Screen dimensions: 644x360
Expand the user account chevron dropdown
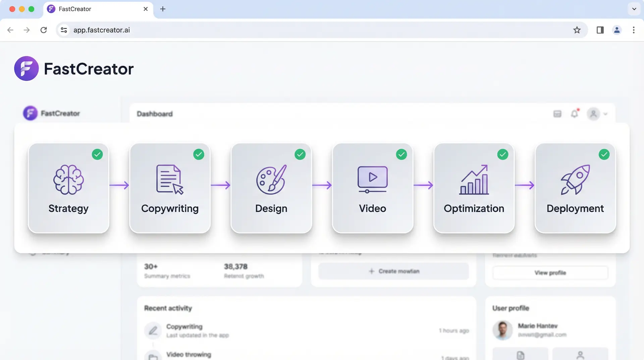point(605,114)
